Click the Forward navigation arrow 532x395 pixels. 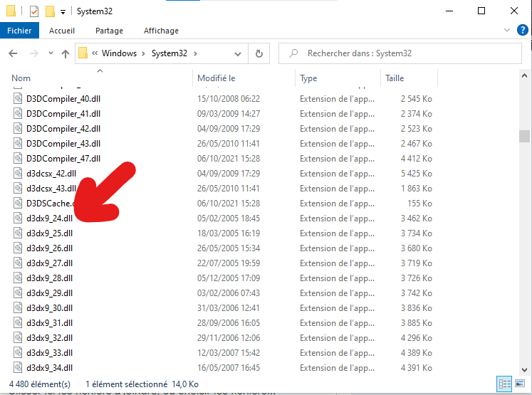point(34,53)
